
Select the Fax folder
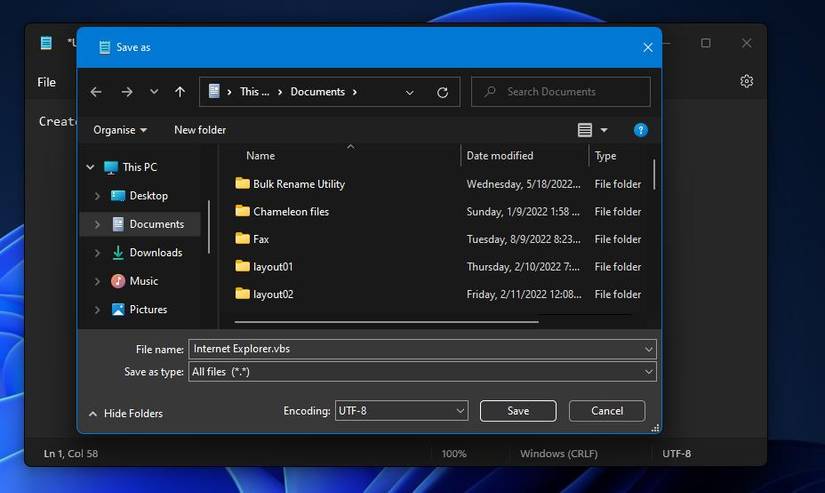click(261, 239)
